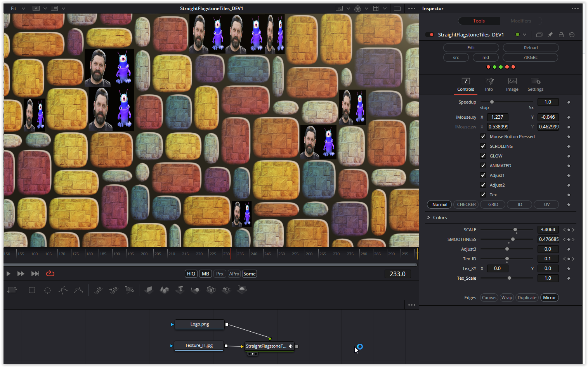Viewport: 588px width, 367px height.
Task: Toggle the node enable switch in Inspector
Action: 430,35
